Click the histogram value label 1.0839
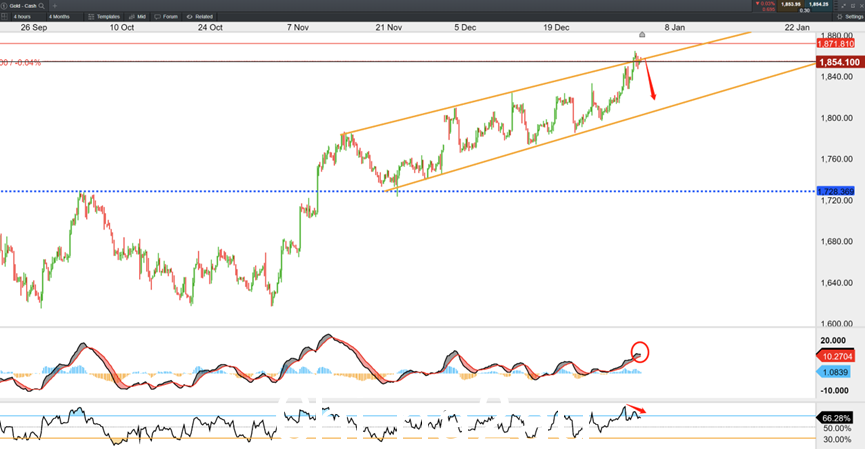This screenshot has height=449, width=865. pos(835,372)
